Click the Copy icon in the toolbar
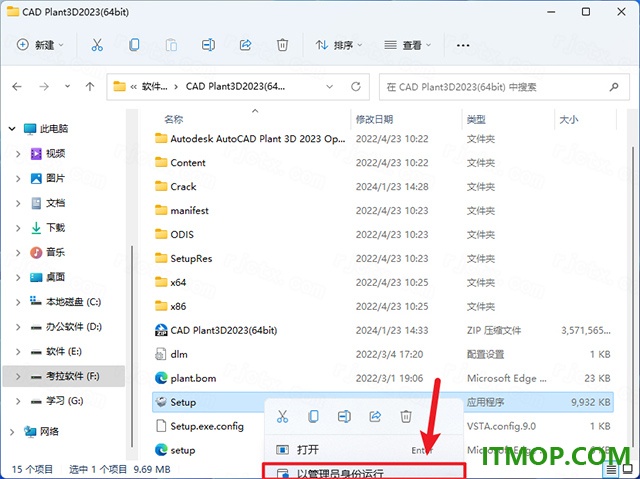The width and height of the screenshot is (640, 479). click(x=134, y=45)
